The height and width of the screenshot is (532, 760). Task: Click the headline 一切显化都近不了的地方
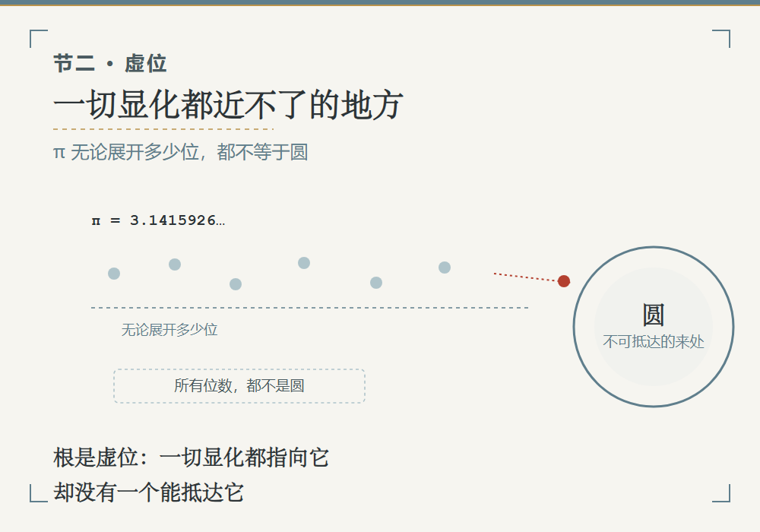pos(228,105)
